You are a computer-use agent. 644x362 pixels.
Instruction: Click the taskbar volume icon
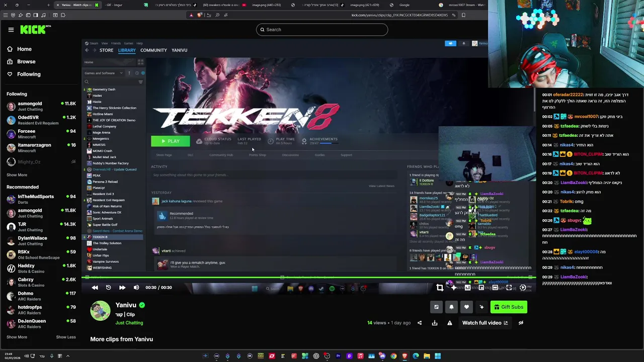26,356
